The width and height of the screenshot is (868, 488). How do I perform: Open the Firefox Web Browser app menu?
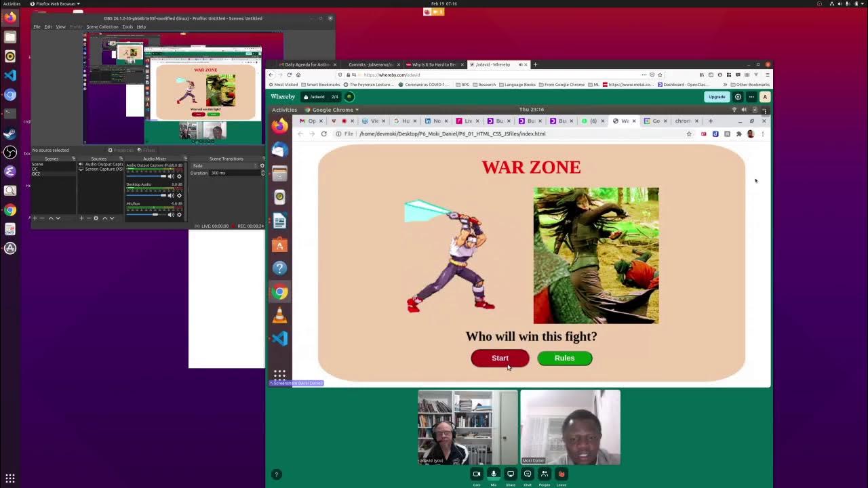tap(55, 3)
